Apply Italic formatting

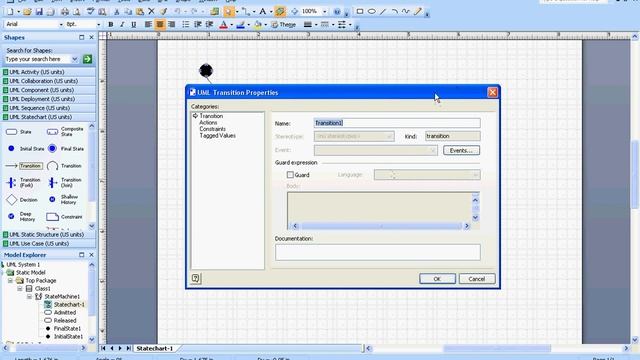coord(122,24)
